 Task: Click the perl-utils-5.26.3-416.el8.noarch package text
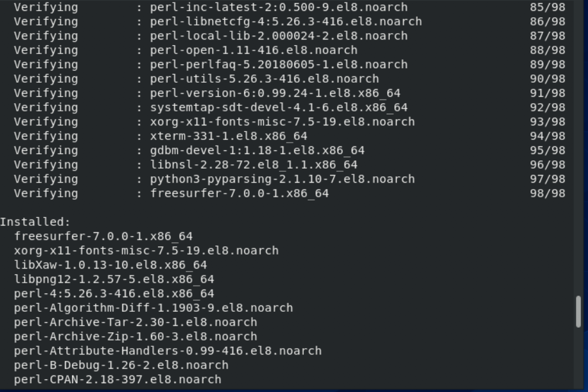tap(264, 79)
